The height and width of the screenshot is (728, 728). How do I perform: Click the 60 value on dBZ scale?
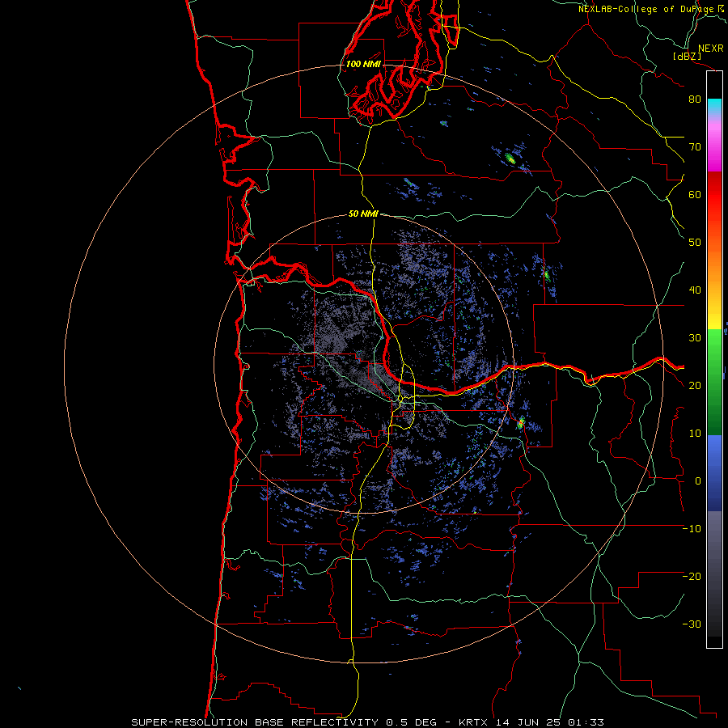pos(695,194)
